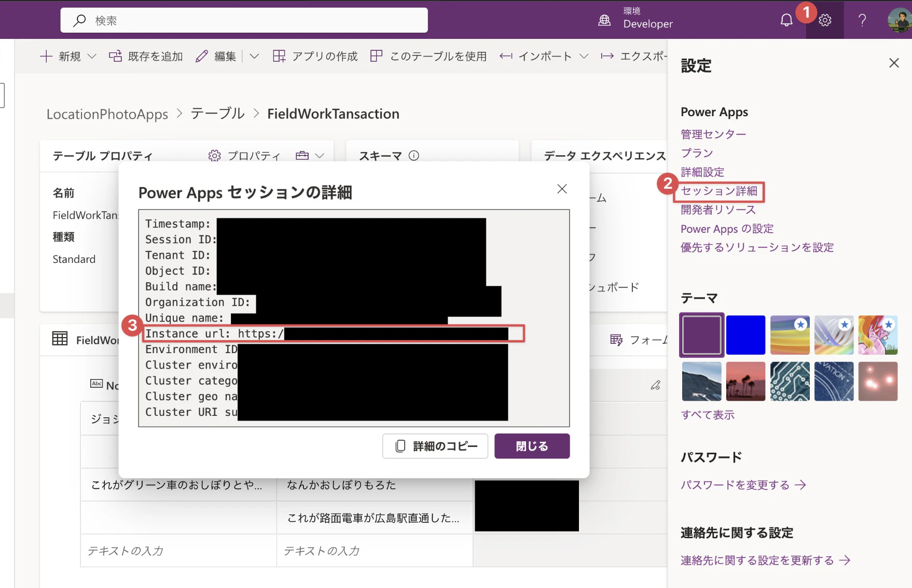Image resolution: width=912 pixels, height=588 pixels.
Task: Open the help question mark
Action: coord(862,20)
